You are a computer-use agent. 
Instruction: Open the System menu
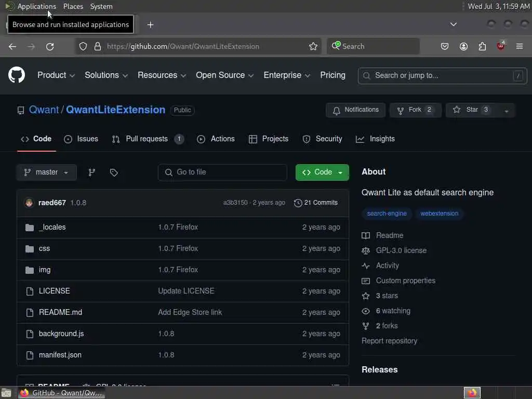pos(101,6)
